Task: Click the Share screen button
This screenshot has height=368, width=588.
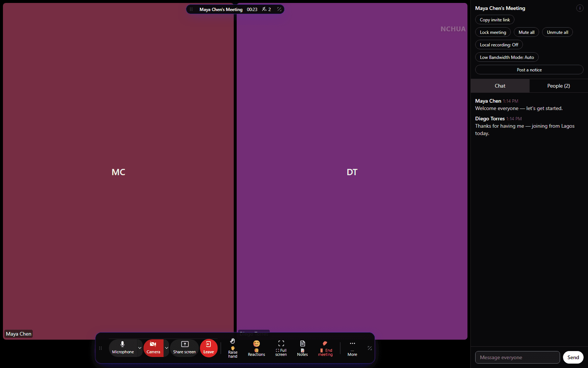Action: pyautogui.click(x=184, y=348)
